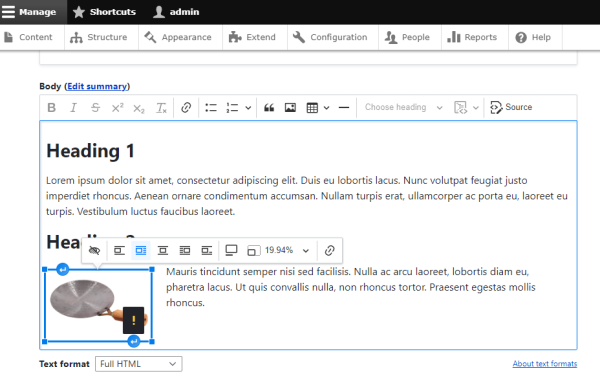Insert a block quote
Screen dimensions: 600x378
[269, 108]
